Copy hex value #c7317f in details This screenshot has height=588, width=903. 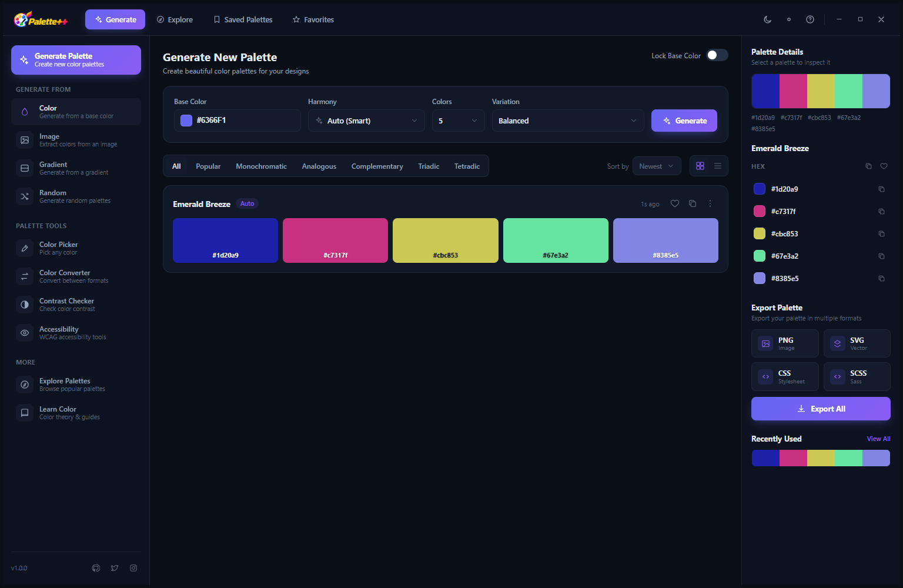[x=881, y=212]
